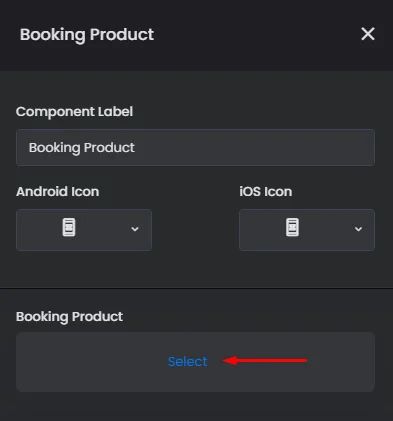Click the chevron in the Android Icon selector
The height and width of the screenshot is (421, 393).
[x=135, y=229]
